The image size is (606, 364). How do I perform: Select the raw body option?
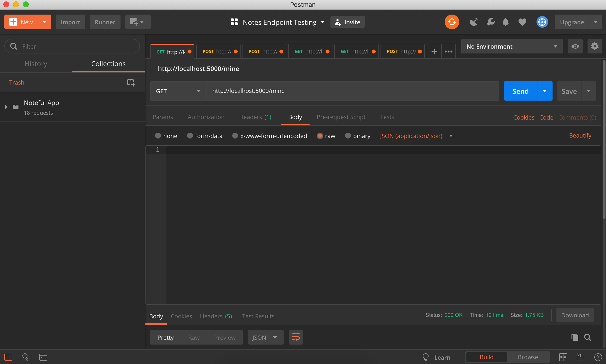320,136
